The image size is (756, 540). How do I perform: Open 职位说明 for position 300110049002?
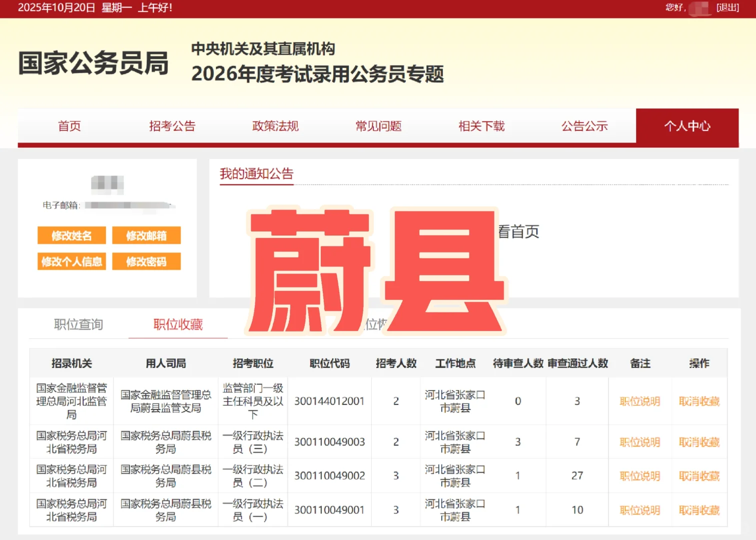(x=640, y=476)
